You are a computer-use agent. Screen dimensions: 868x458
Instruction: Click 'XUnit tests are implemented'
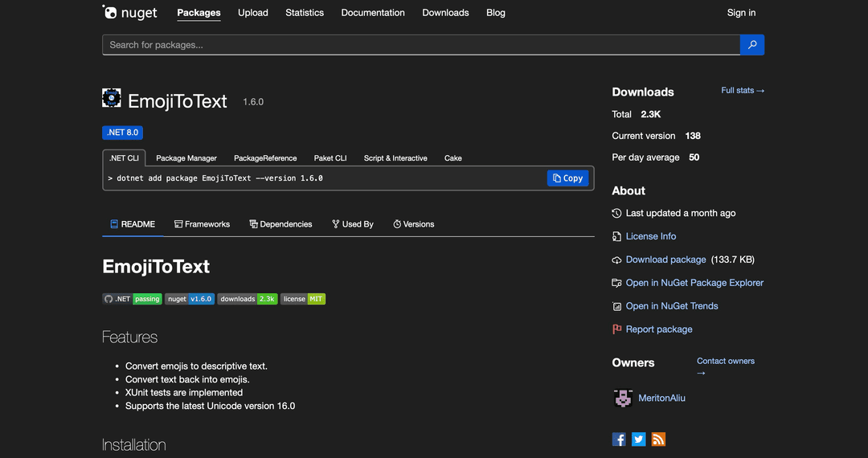point(184,393)
